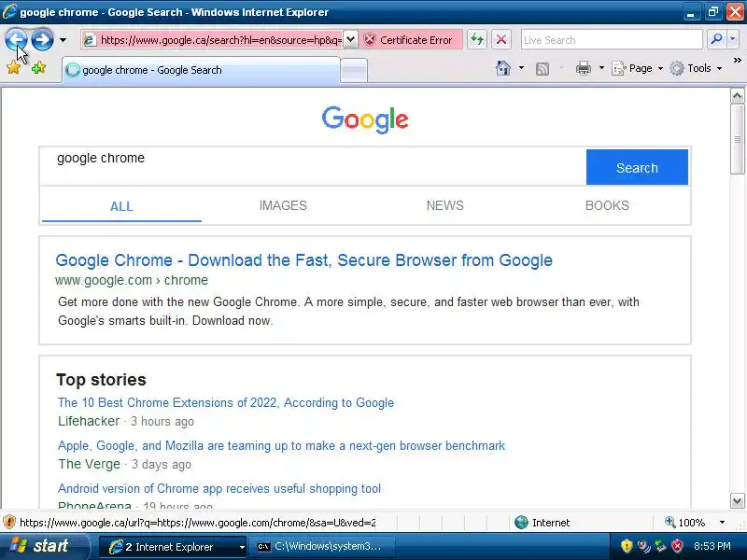Show more toolbar items via chevron
Image resolution: width=747 pixels, height=560 pixels.
tap(737, 61)
